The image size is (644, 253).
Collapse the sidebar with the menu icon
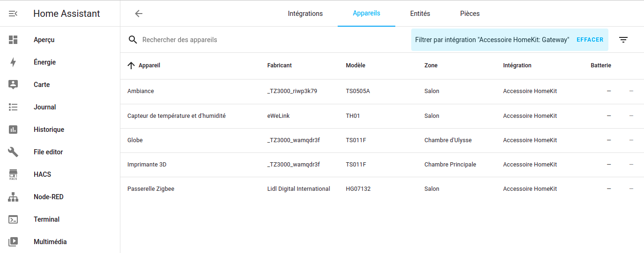[13, 14]
